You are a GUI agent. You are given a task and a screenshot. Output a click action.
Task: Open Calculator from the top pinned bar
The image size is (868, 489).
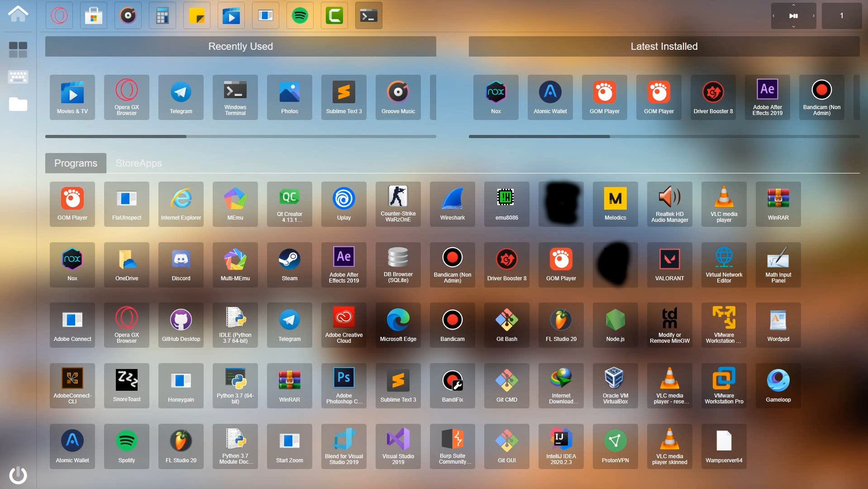point(162,16)
